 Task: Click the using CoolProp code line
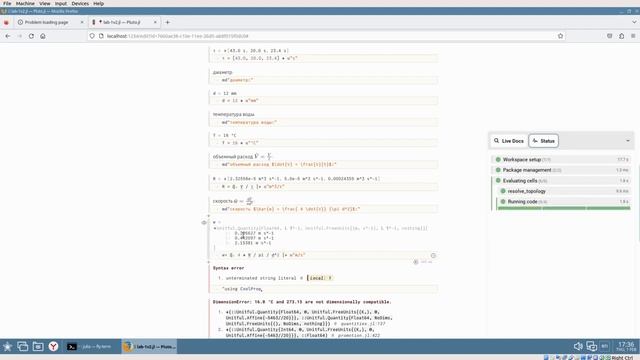324,289
